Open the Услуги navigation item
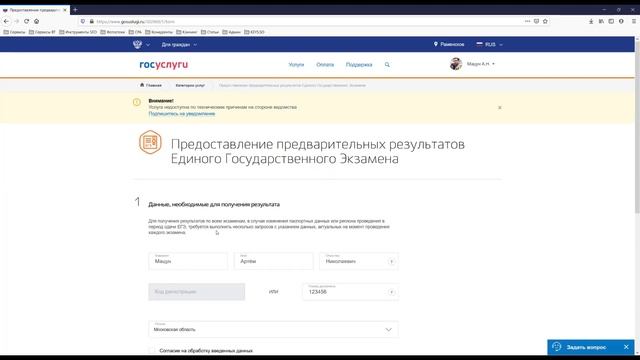This screenshot has width=640, height=360. 296,64
